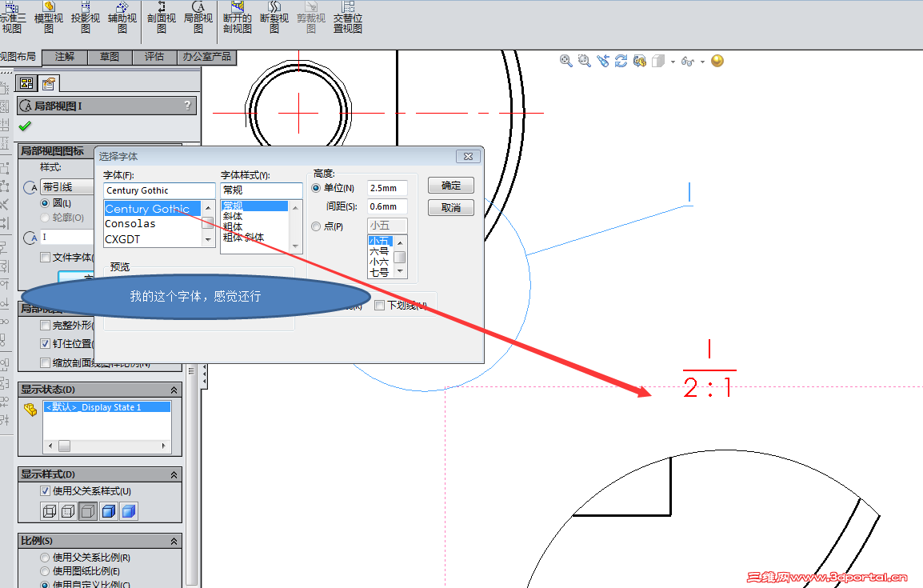This screenshot has width=923, height=588.
Task: Click the help question mark in 局部视图 header
Action: [187, 106]
